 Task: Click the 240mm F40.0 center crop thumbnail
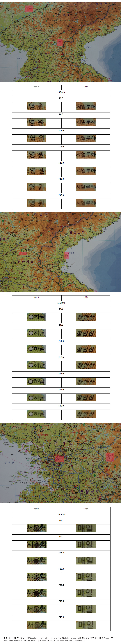(x=37, y=625)
